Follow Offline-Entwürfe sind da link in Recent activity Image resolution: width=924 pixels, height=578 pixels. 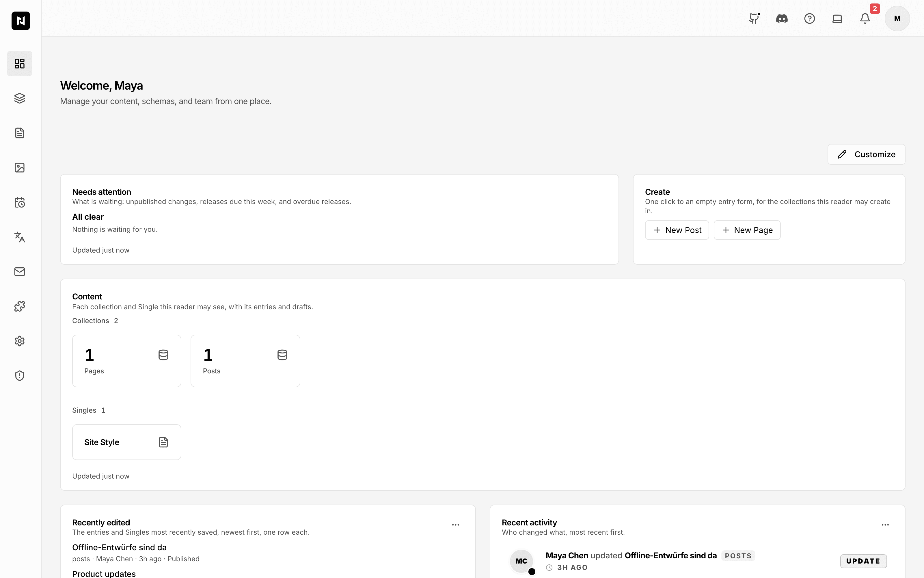coord(670,555)
